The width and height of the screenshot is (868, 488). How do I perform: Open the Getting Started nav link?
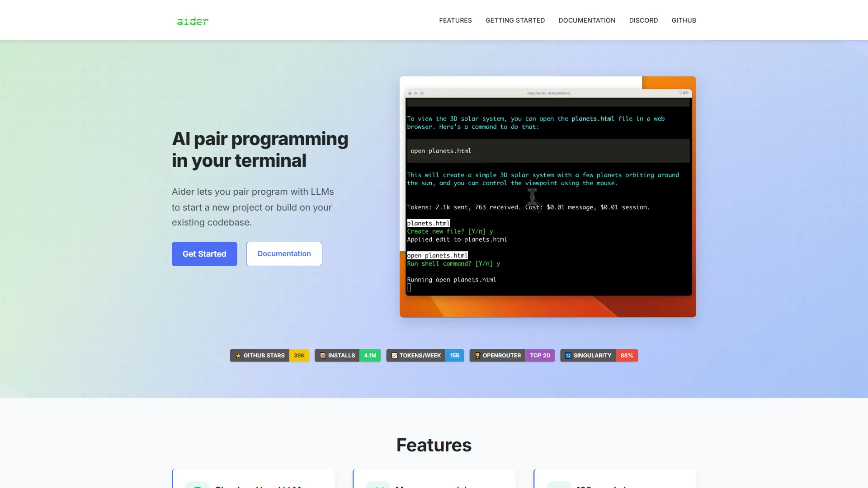pos(515,20)
